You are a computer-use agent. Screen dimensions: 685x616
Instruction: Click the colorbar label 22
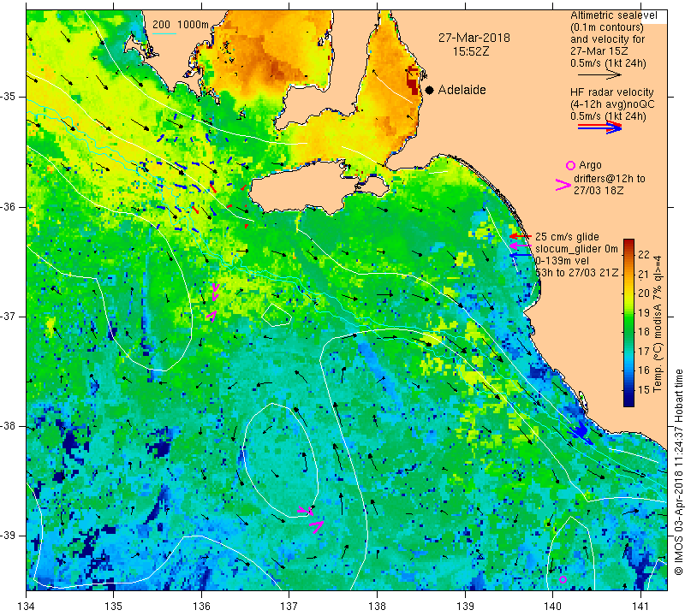(644, 255)
